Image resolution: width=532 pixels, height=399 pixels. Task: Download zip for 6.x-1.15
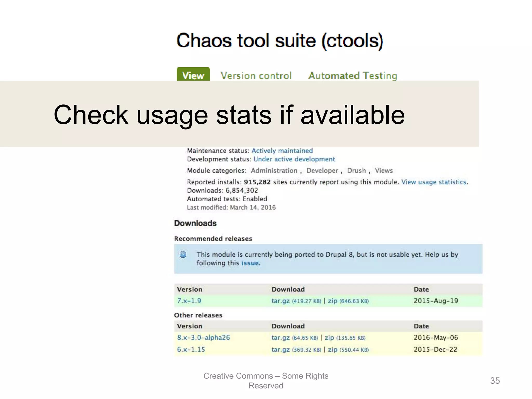point(332,350)
